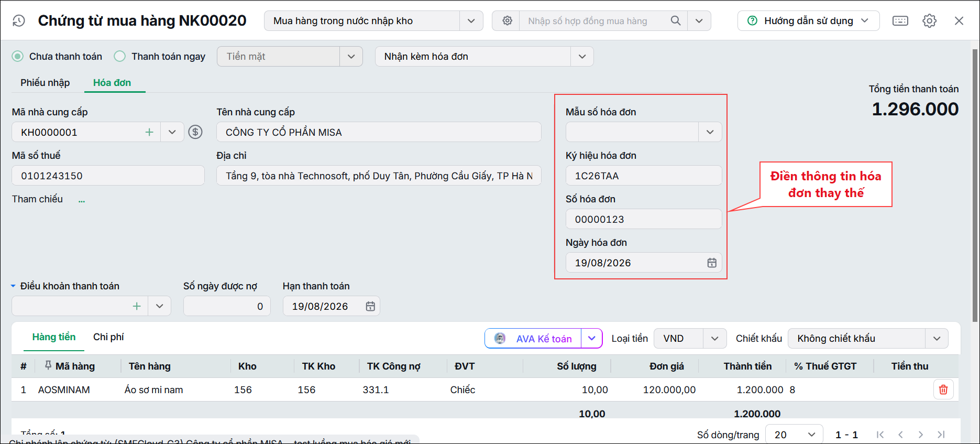Collapse the Điều khoản thanh toán section
Viewport: 980px width, 444px height.
tap(13, 286)
